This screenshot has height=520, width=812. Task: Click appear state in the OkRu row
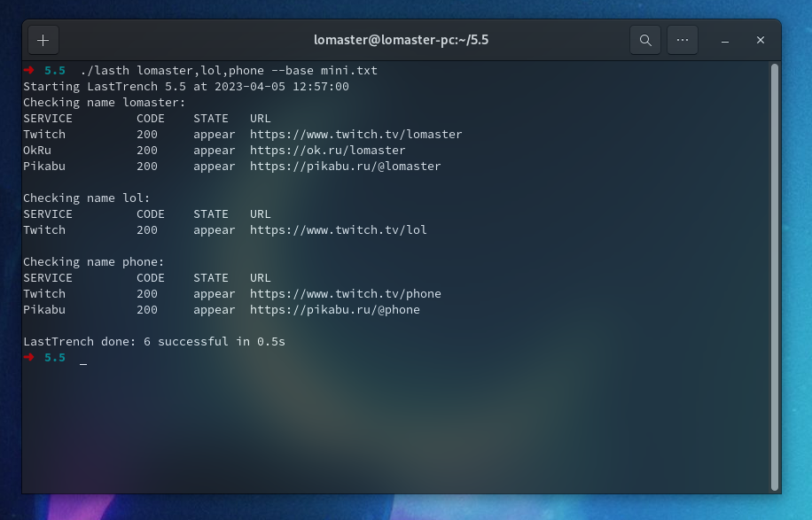(215, 151)
